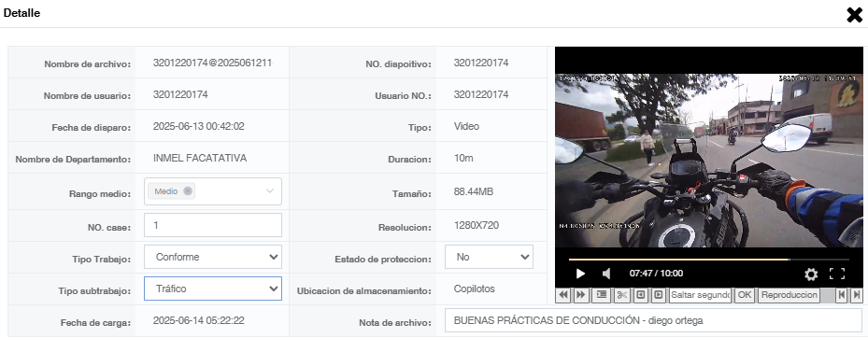Image resolution: width=868 pixels, height=338 pixels.
Task: Select the storage location Copilotos
Action: click(x=475, y=289)
